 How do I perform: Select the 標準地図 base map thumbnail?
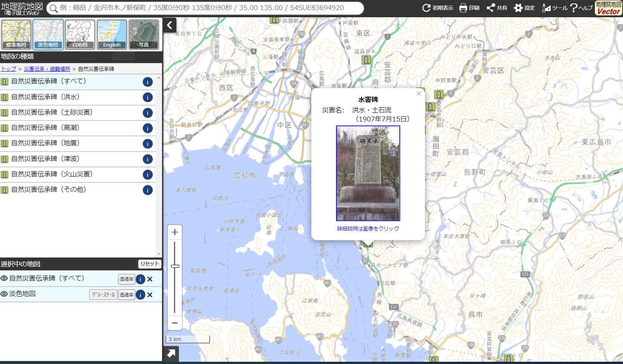pos(16,34)
